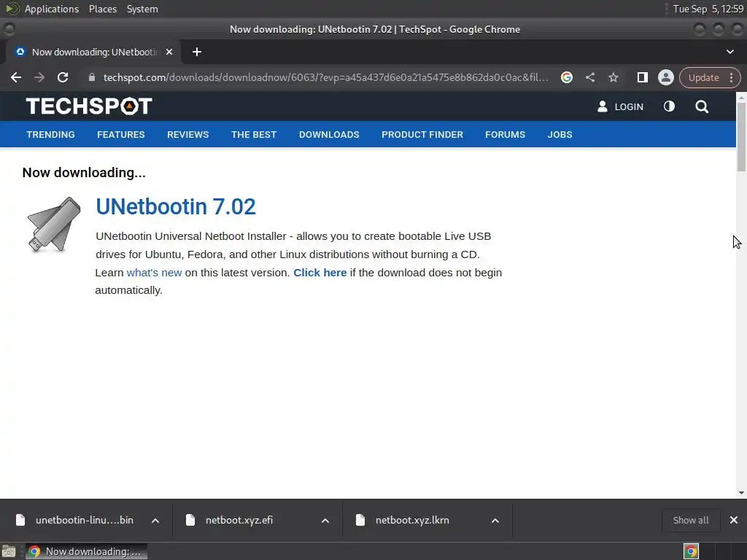This screenshot has width=747, height=560.
Task: Click the TechSpot logo
Action: 89,106
